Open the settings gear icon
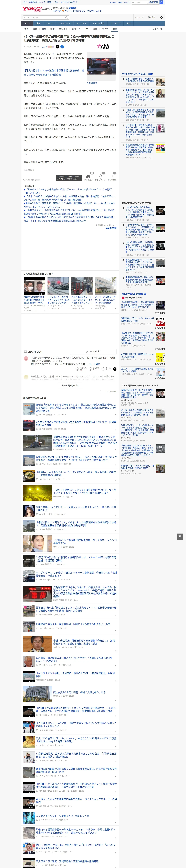The height and width of the screenshot is (868, 186). pos(161,17)
